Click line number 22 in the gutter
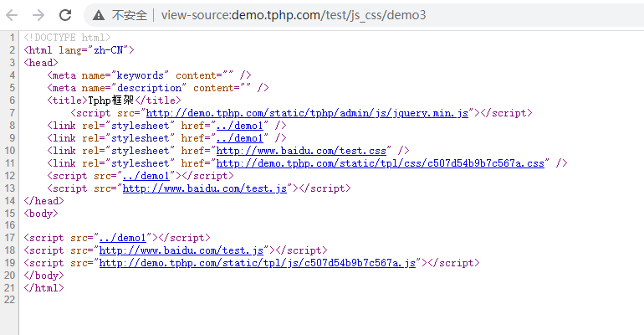 (x=9, y=300)
